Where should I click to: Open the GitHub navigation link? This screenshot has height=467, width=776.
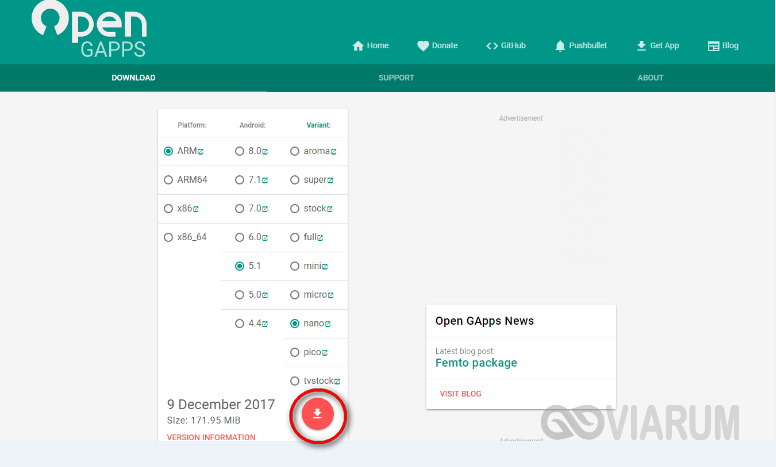click(506, 46)
